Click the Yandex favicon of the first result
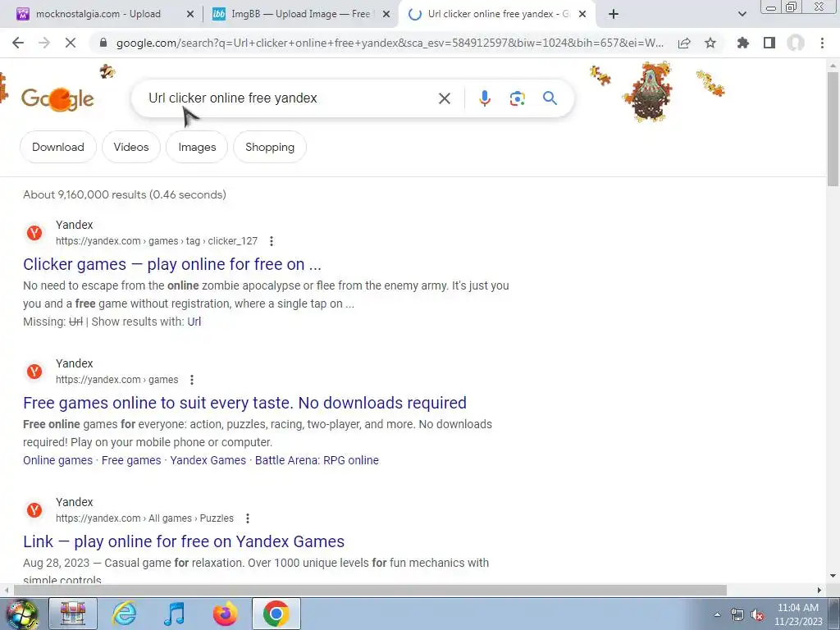 tap(34, 233)
